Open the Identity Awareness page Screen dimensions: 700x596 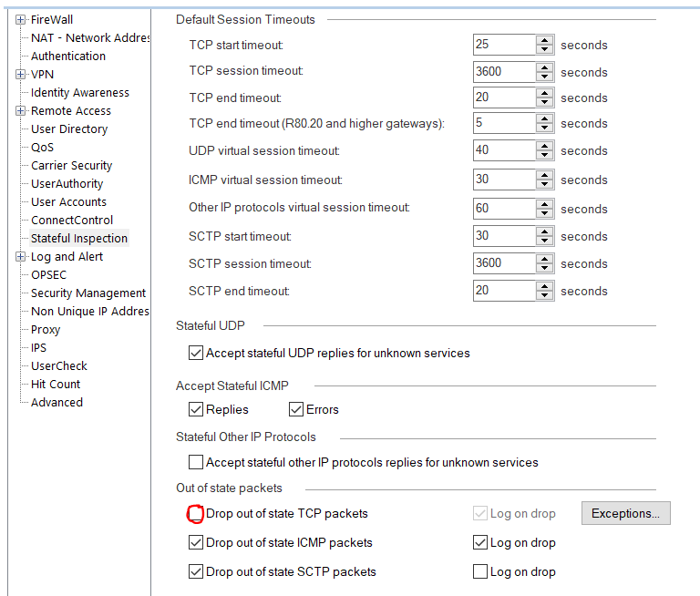[x=80, y=92]
